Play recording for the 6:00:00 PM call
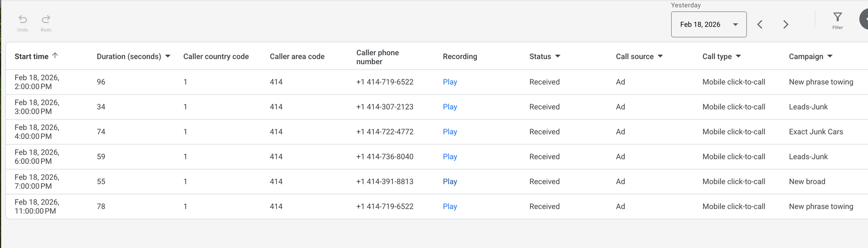868x248 pixels. 450,157
